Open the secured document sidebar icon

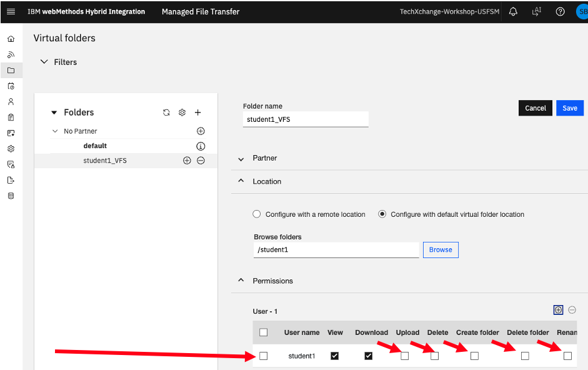(11, 164)
